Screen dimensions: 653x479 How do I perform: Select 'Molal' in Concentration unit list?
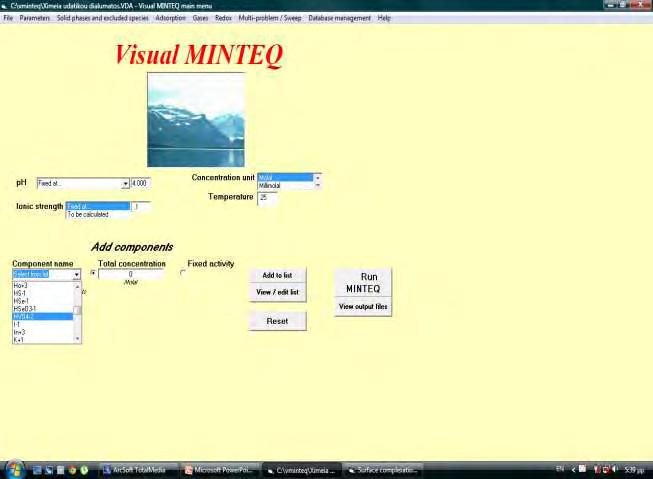point(285,177)
